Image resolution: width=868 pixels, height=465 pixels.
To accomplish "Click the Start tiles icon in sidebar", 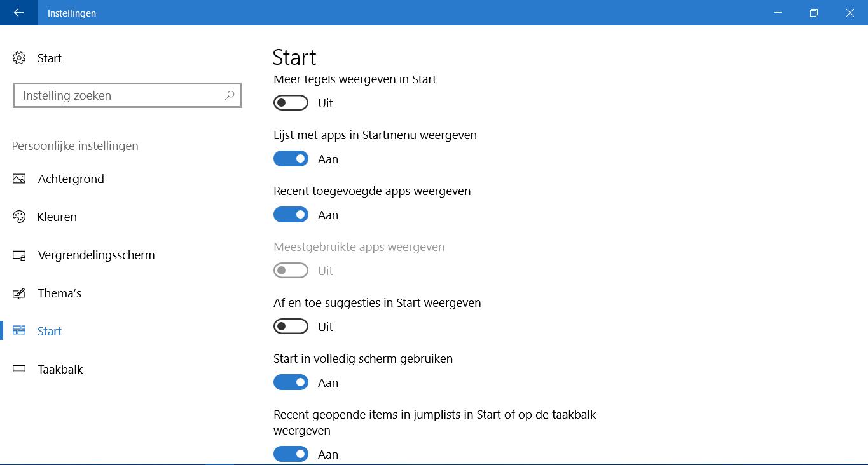I will (19, 330).
